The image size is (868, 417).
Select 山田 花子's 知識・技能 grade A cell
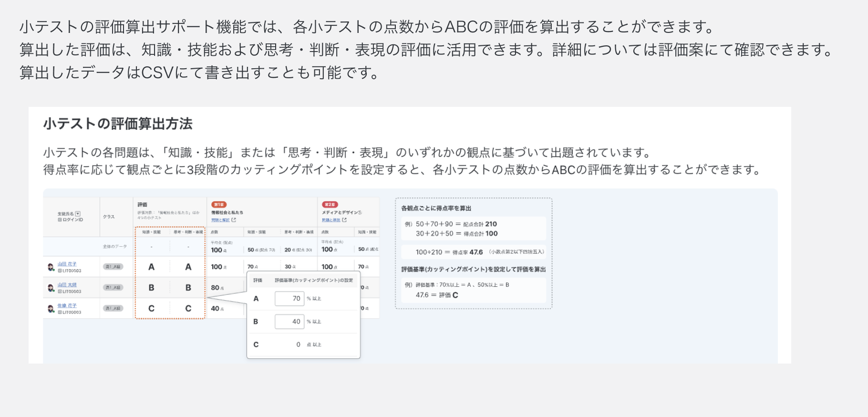tap(152, 267)
